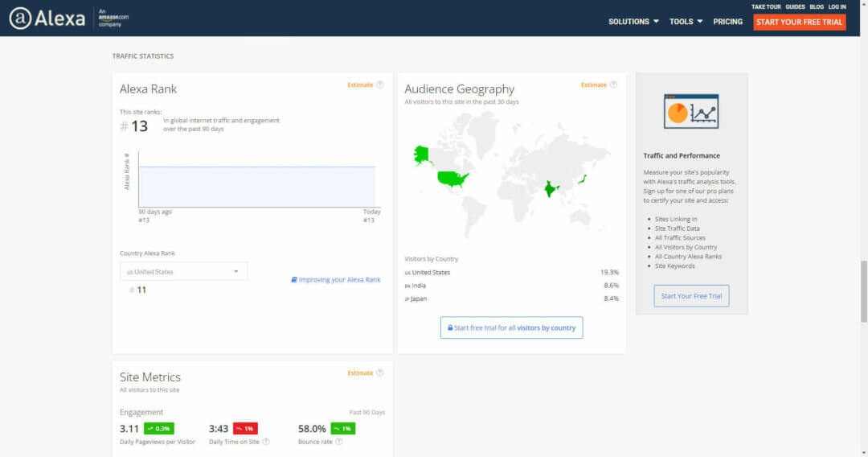The height and width of the screenshot is (457, 868).
Task: Expand the United States country rank dropdown
Action: click(184, 271)
